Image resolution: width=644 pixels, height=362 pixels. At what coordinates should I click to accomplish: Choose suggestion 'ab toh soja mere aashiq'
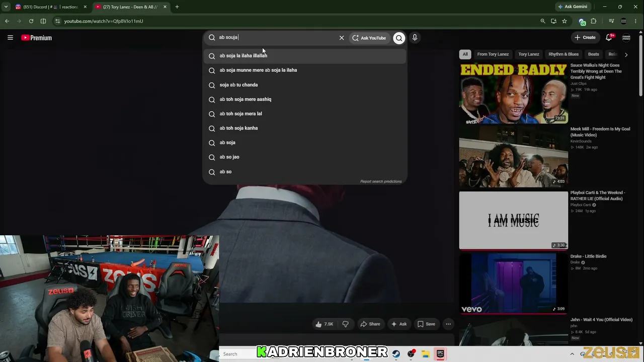click(304, 100)
